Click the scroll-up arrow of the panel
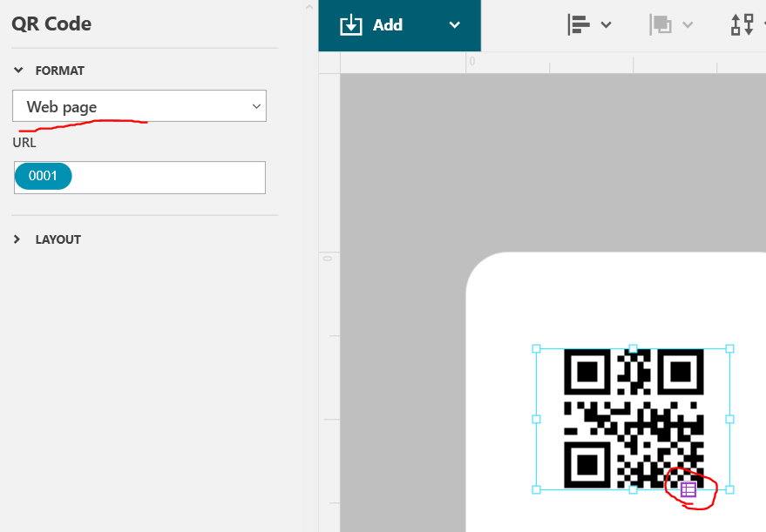766x532 pixels. coord(309,7)
